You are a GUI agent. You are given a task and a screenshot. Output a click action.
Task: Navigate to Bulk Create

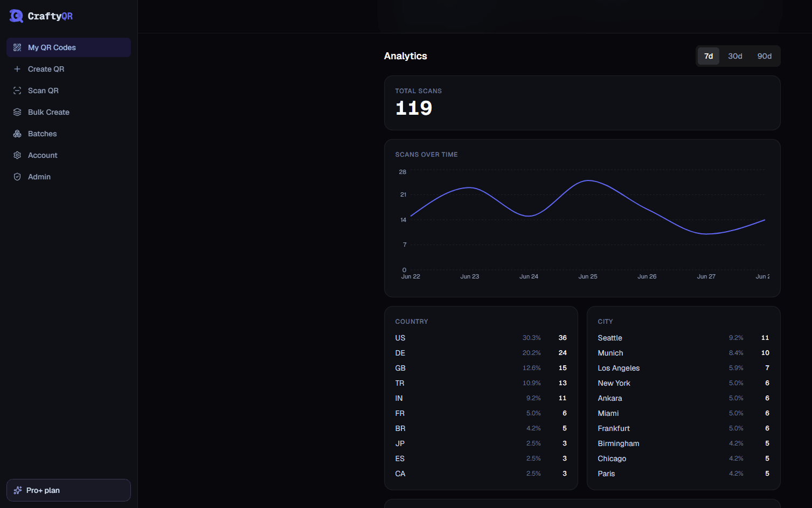(68, 112)
